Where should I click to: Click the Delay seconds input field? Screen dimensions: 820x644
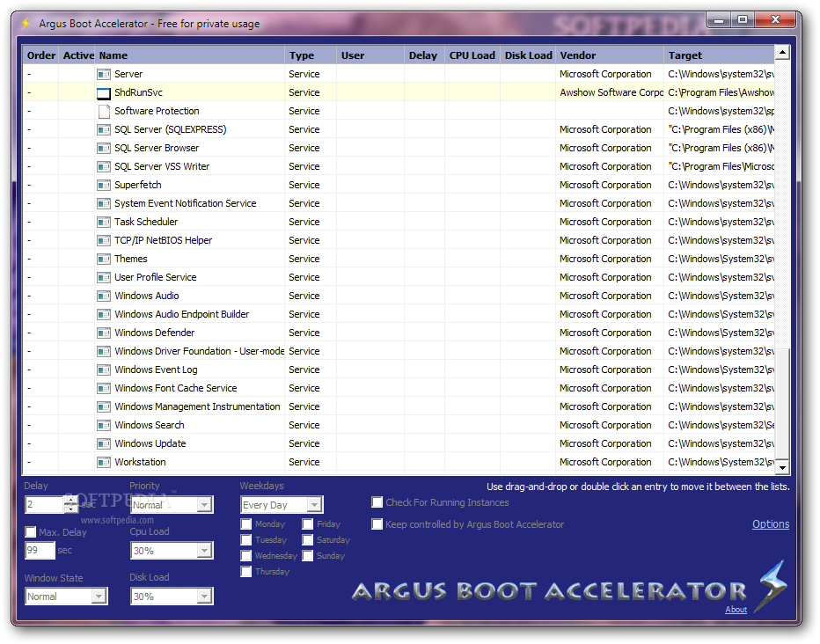tap(45, 504)
